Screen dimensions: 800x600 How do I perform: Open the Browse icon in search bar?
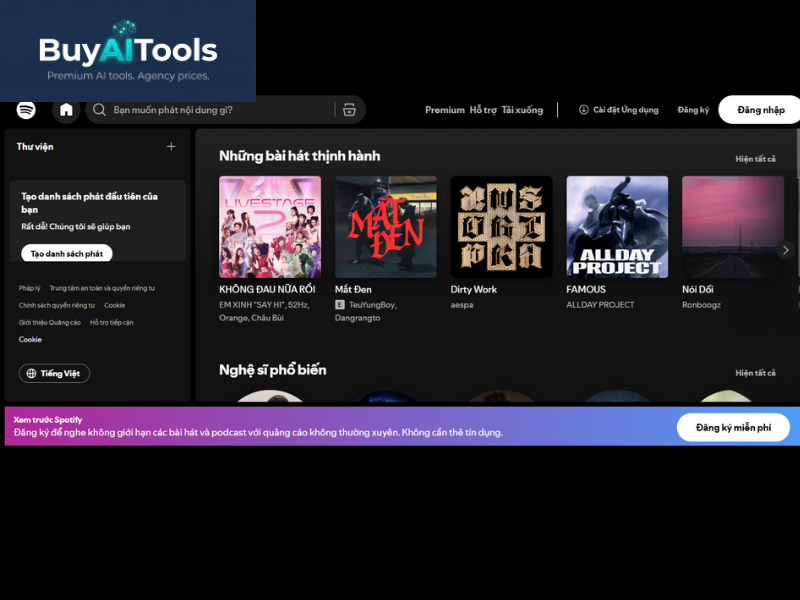pyautogui.click(x=349, y=110)
